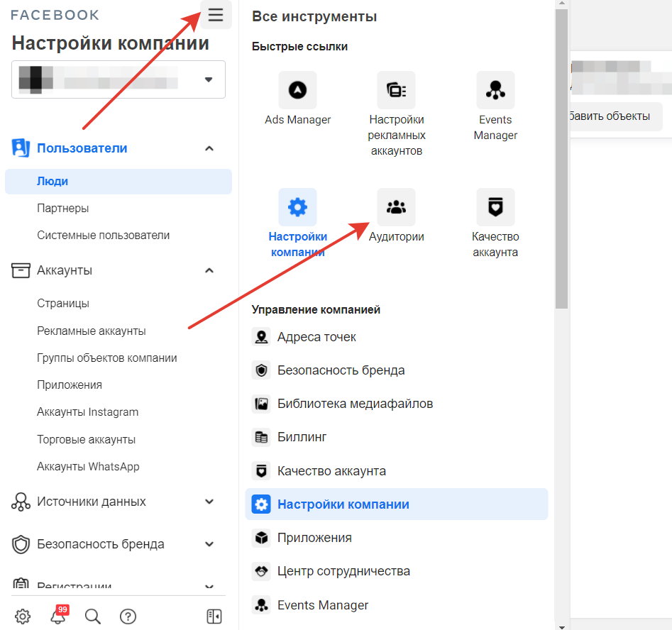Click the Адреса точек map pin icon
The height and width of the screenshot is (630, 672).
coord(261,337)
